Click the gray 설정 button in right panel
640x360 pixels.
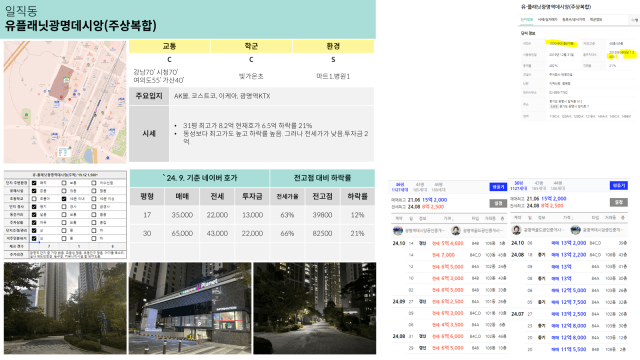(x=619, y=202)
